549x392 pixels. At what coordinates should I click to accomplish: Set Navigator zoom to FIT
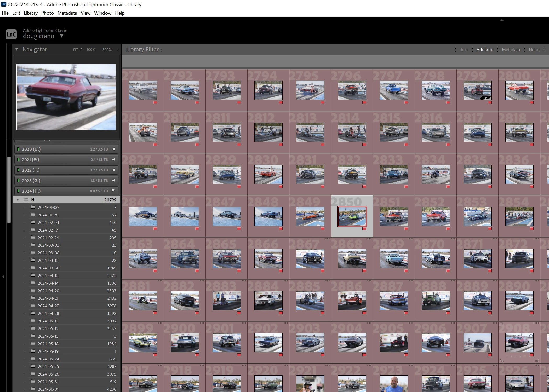76,50
